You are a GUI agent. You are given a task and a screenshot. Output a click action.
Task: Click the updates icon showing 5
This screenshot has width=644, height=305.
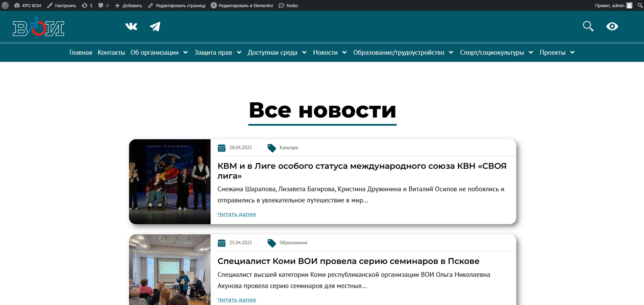87,6
